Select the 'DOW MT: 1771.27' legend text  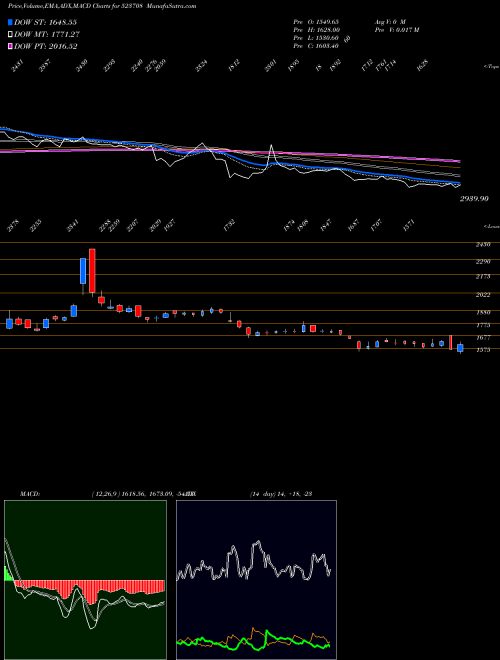47,35
